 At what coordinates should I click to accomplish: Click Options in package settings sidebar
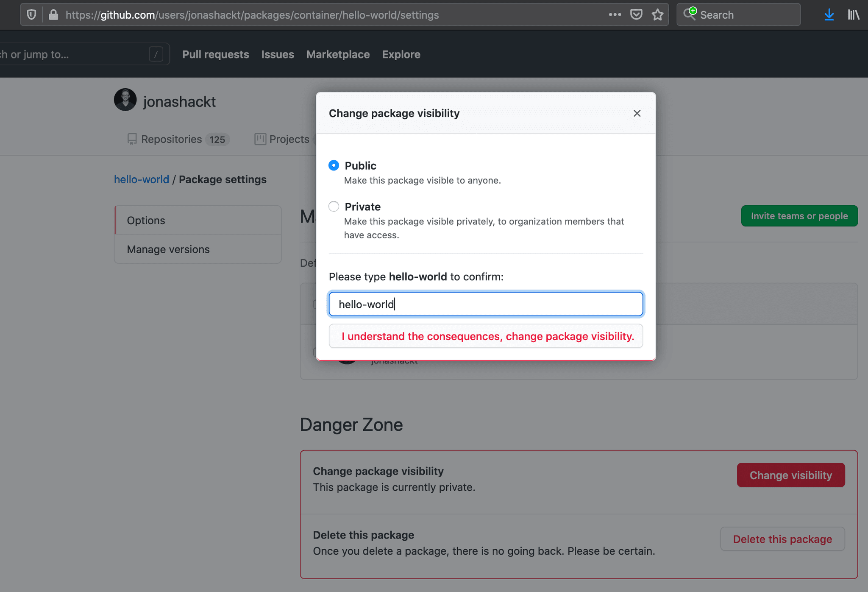[146, 220]
